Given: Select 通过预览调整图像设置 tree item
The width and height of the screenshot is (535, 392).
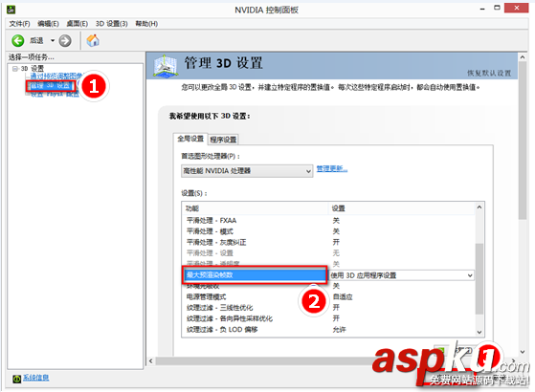Looking at the screenshot, I should point(56,76).
